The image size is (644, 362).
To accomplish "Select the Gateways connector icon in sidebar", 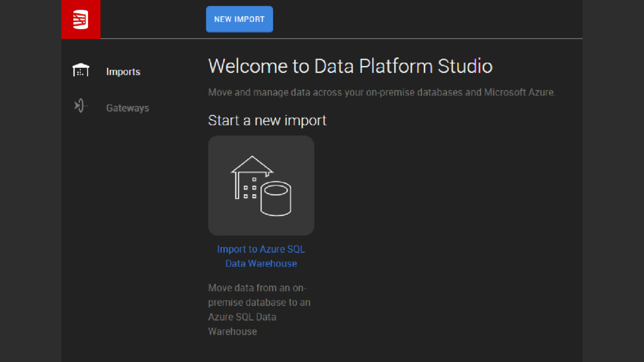I will (x=80, y=106).
